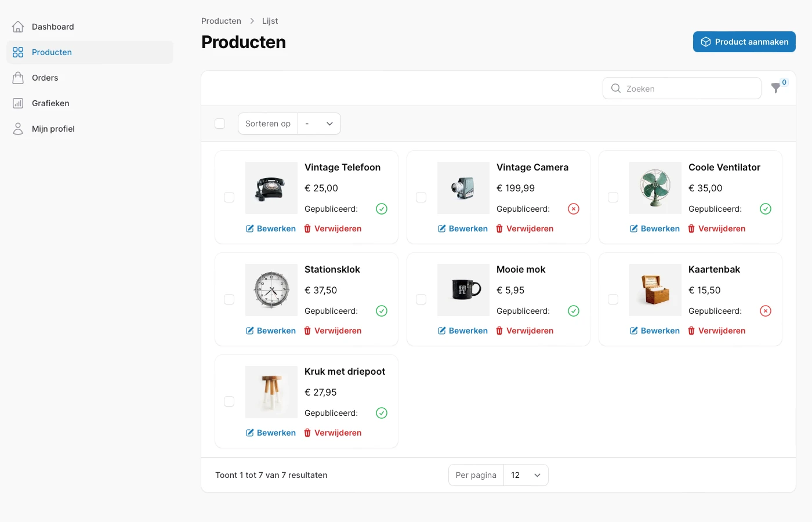The width and height of the screenshot is (812, 522).
Task: Click the Coole Ventilator product thumbnail
Action: (x=655, y=188)
